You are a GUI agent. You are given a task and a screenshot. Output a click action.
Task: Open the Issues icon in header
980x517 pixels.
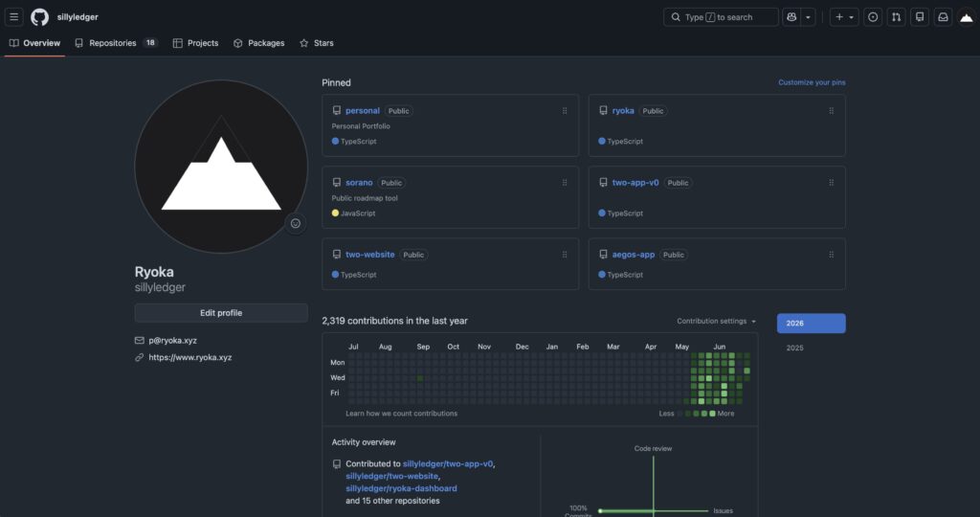873,17
